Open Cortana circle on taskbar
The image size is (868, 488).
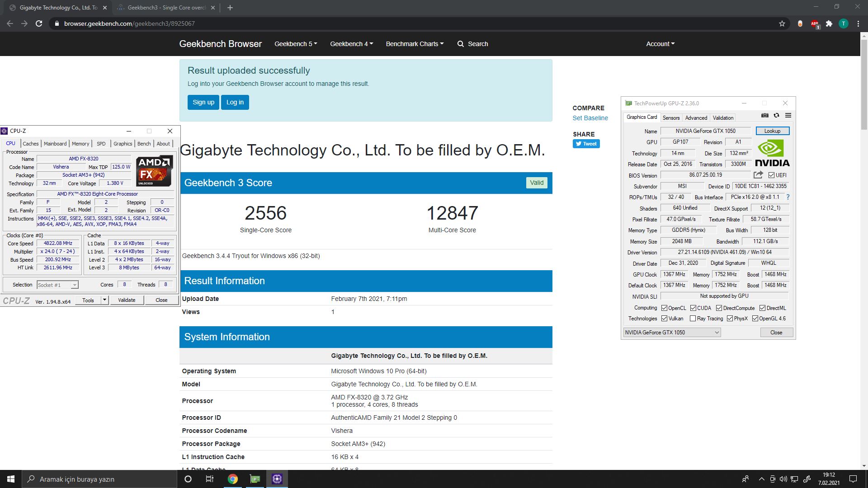click(x=188, y=479)
